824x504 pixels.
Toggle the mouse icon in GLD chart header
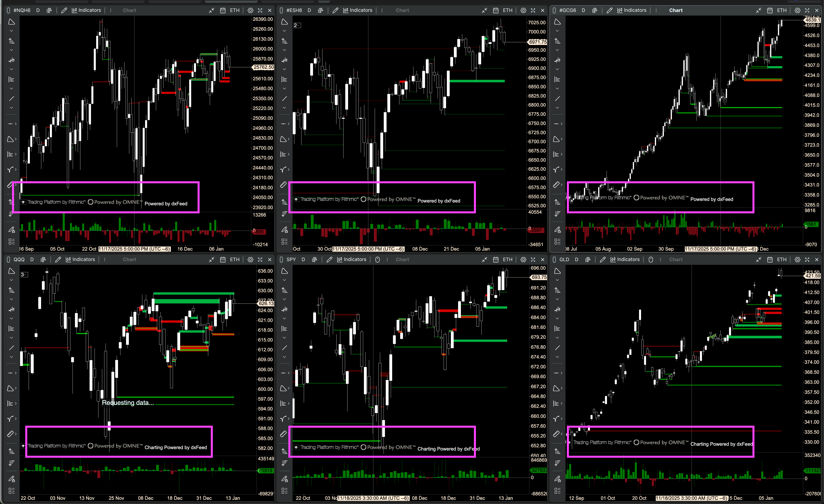tap(651, 260)
